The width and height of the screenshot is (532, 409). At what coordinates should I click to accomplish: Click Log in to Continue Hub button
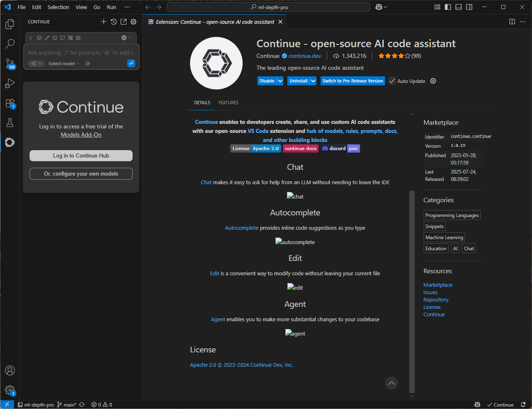coord(81,155)
